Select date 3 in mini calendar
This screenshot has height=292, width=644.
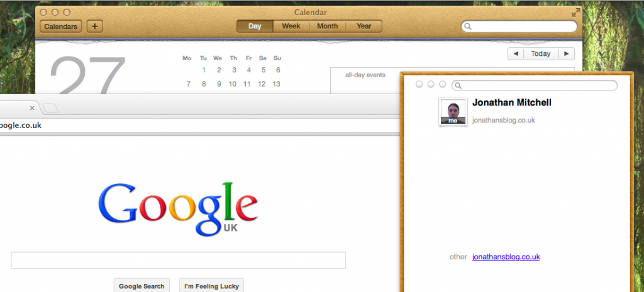pos(234,70)
